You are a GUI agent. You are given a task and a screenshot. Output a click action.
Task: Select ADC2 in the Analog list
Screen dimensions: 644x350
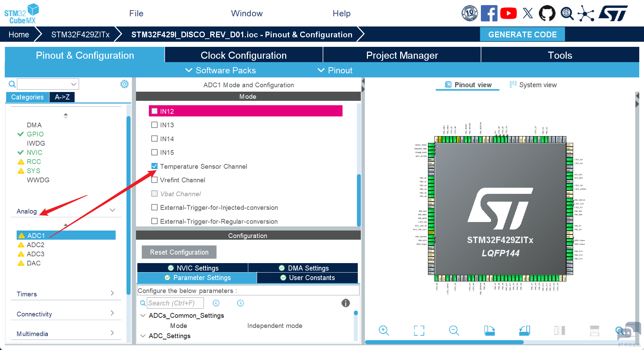[x=35, y=245]
